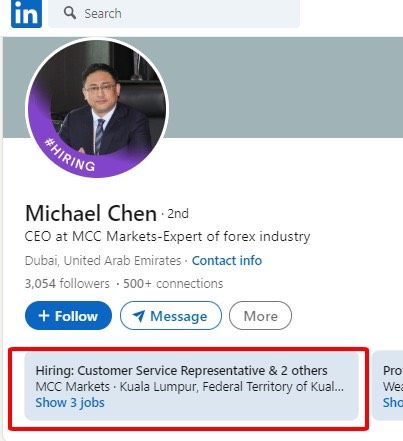Click the search magnifier icon
This screenshot has width=403, height=441.
point(70,13)
